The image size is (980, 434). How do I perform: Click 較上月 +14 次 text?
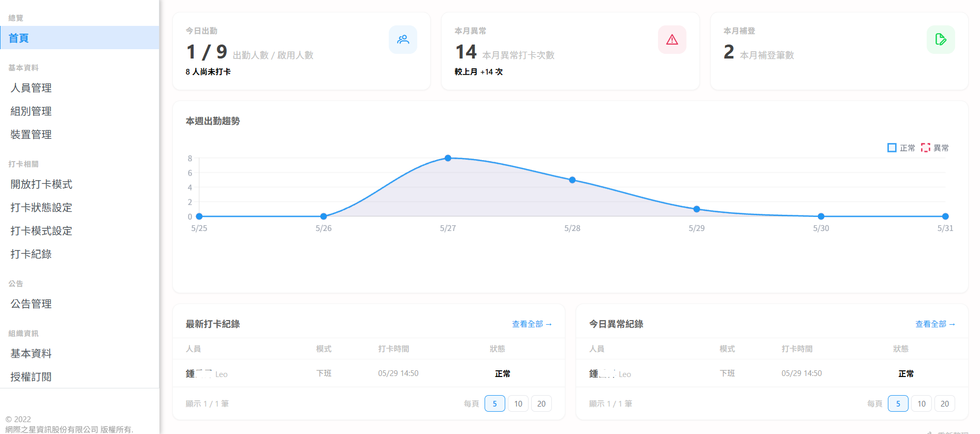pos(479,71)
